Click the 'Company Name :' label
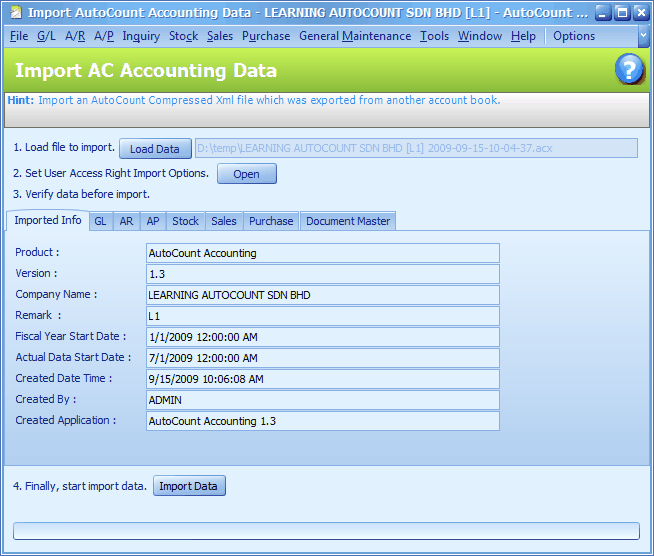Viewport: 654px width, 556px height. tap(56, 294)
